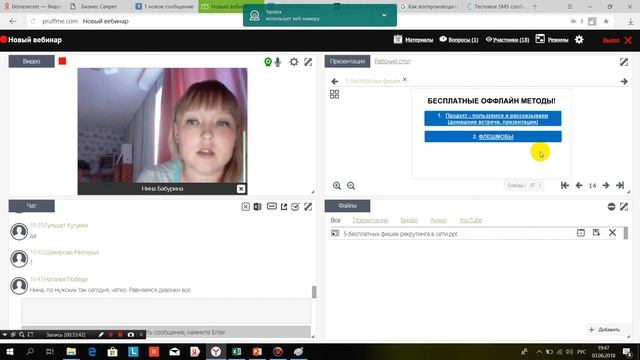Expand the presentation panel to fullscreen

[x=624, y=62]
